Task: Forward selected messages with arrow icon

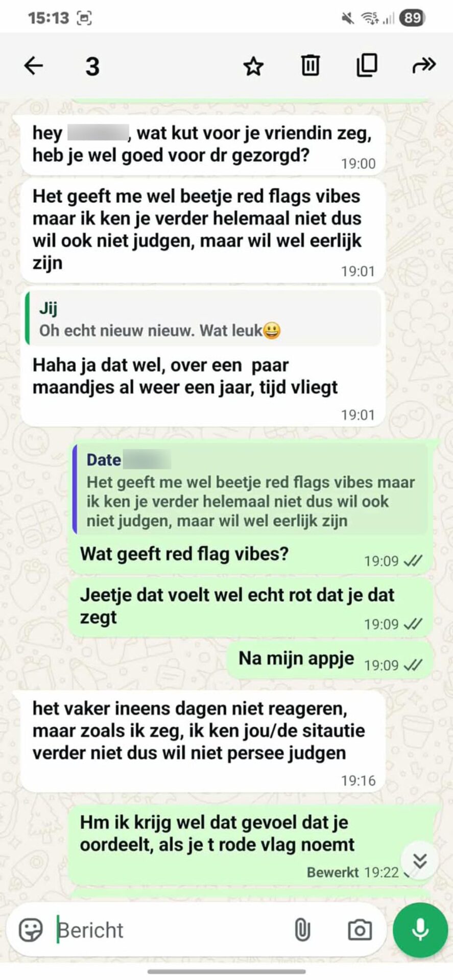Action: pyautogui.click(x=423, y=65)
